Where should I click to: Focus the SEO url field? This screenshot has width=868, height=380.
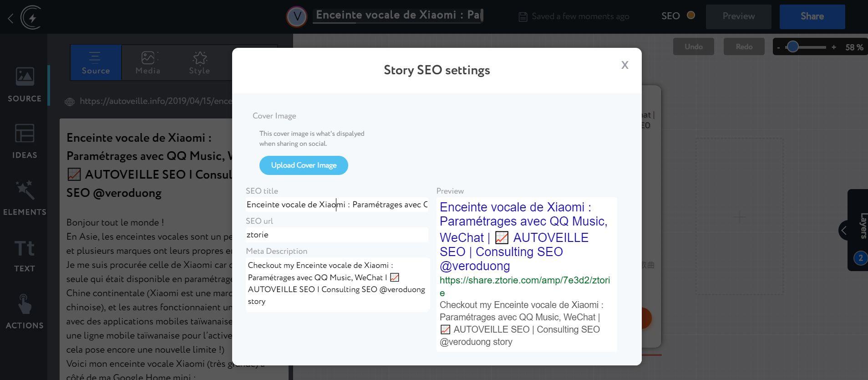click(x=337, y=235)
